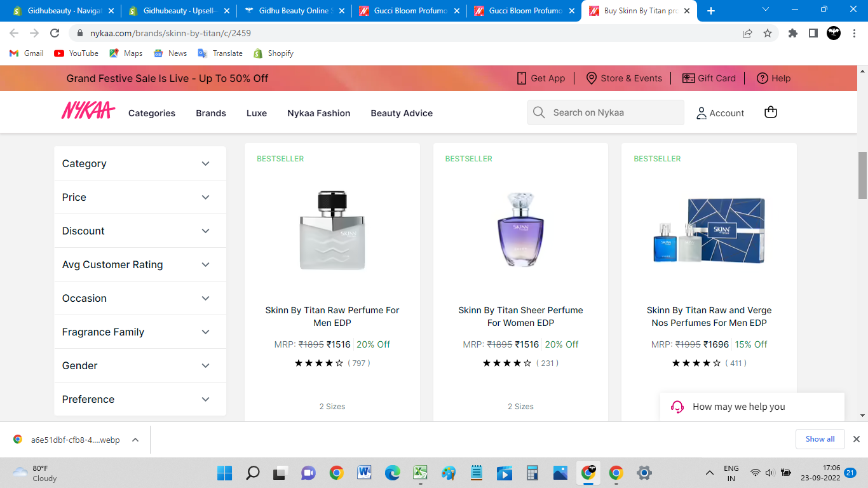Expand the Discount filter

[140, 231]
